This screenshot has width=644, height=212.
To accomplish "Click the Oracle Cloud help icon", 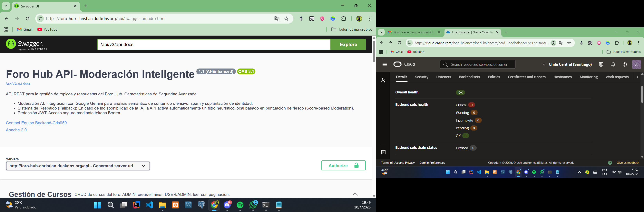I will pos(625,65).
